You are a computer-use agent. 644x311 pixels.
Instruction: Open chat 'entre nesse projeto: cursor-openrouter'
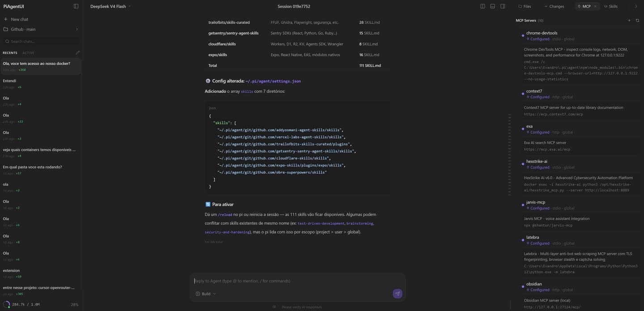[x=41, y=290]
